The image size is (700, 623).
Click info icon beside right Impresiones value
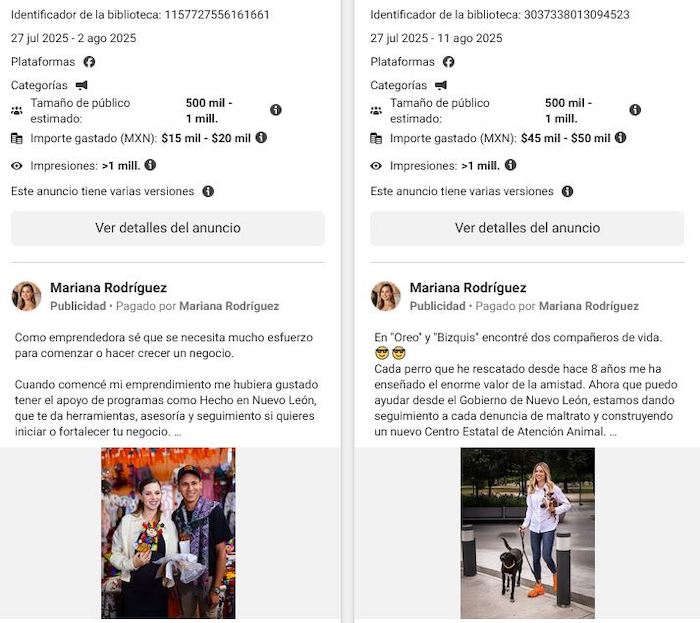511,165
